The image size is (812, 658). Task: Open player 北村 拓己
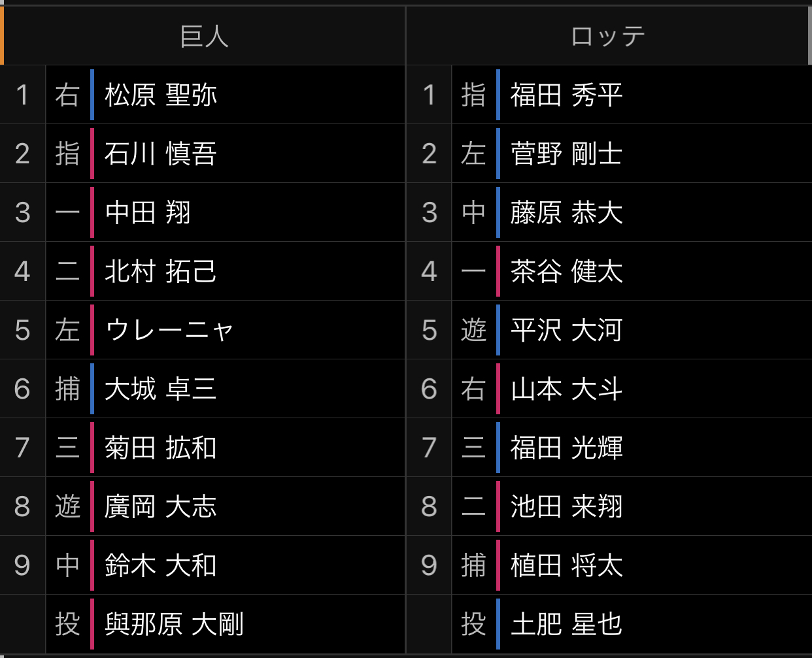point(161,271)
